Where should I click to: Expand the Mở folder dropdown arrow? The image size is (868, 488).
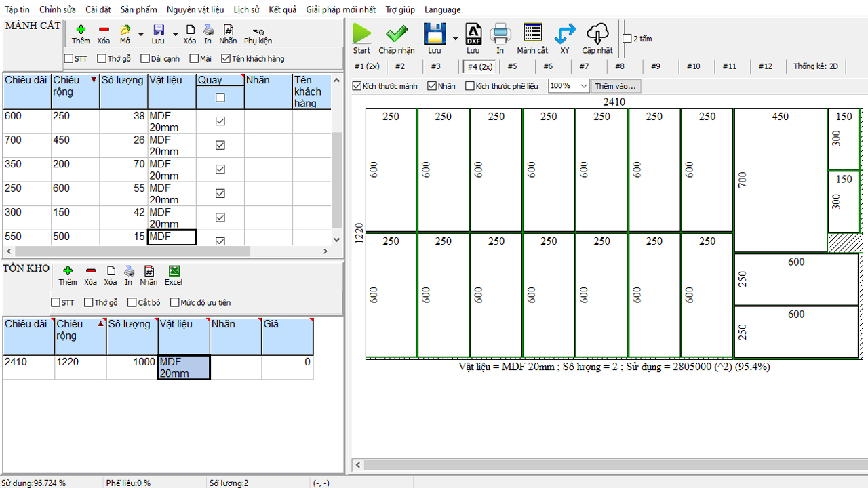(141, 34)
